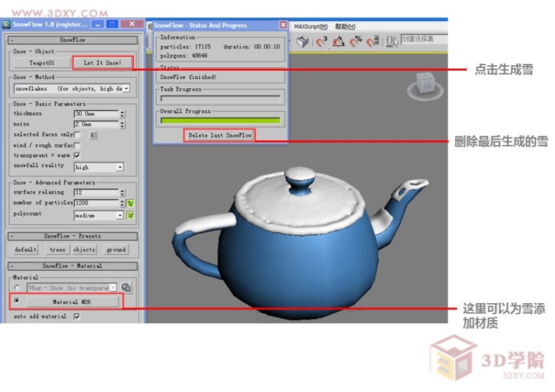Toggle the Spinner Snap icon
The height and width of the screenshot is (392, 555).
pyautogui.click(x=373, y=42)
